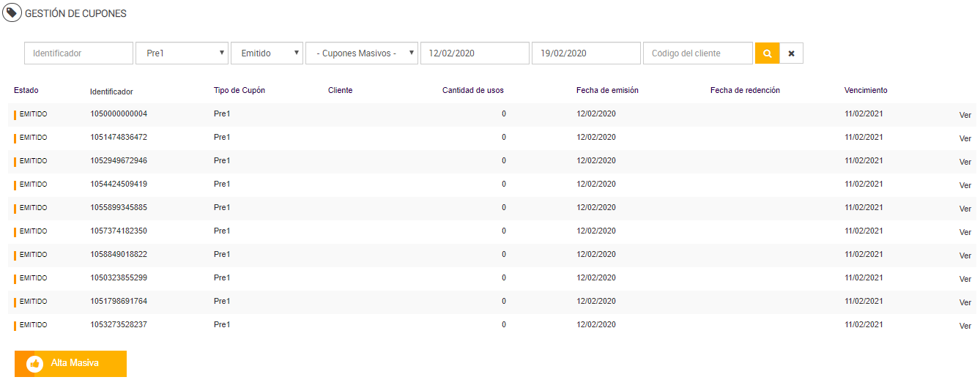The image size is (980, 388).
Task: Focus the Código del cliente field
Action: 697,53
